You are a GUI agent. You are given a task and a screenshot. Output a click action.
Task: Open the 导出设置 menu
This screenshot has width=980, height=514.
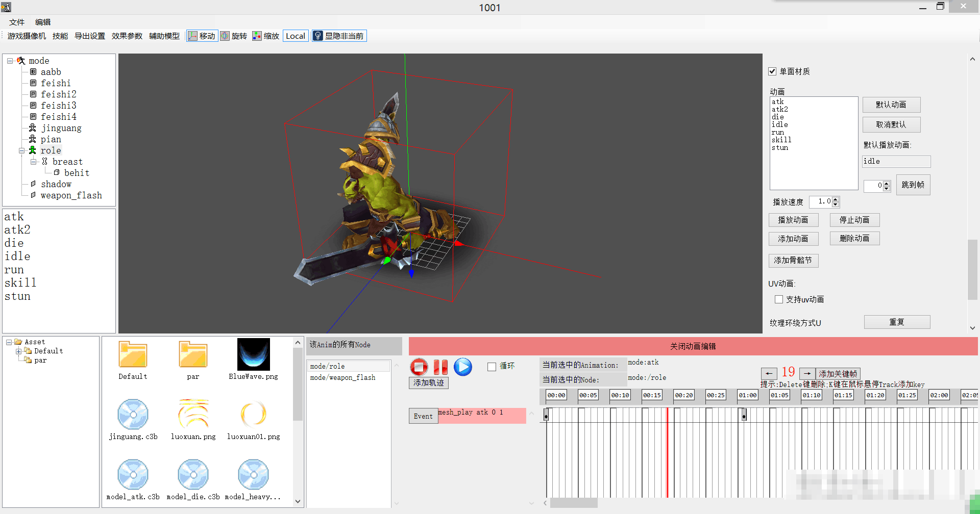90,36
